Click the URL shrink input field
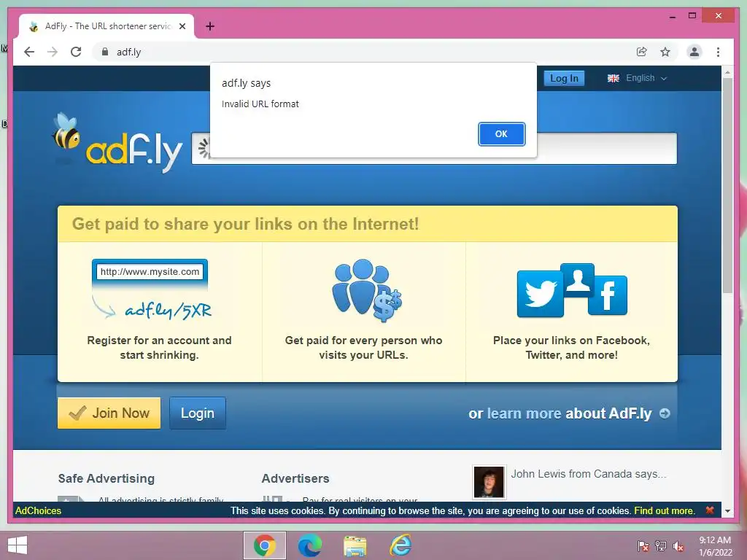 pos(434,149)
